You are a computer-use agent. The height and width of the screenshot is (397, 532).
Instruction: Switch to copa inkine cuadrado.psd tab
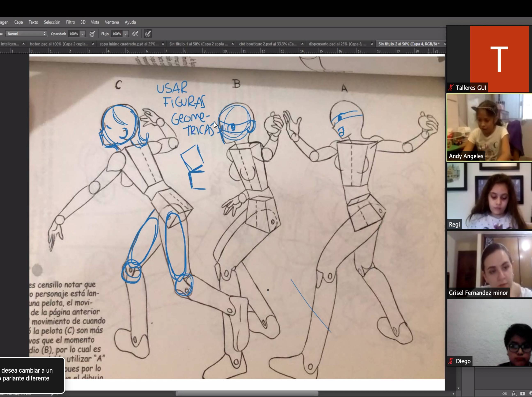click(129, 44)
